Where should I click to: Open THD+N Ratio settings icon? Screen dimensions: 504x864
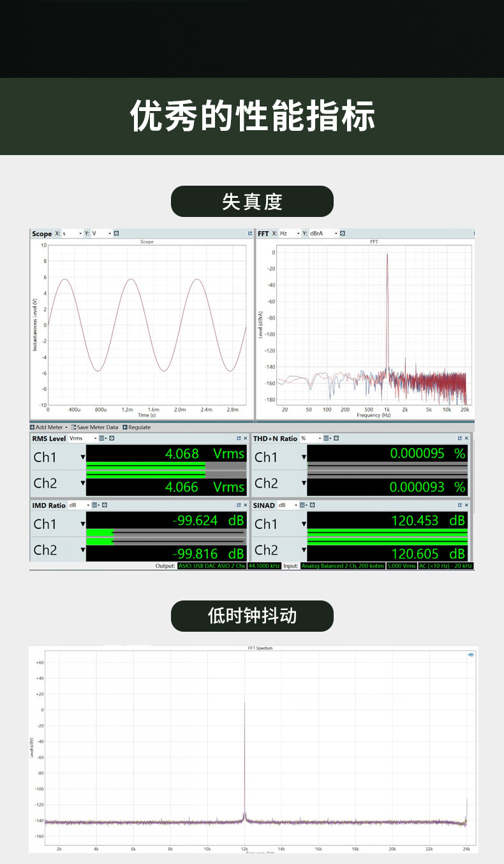tap(336, 438)
